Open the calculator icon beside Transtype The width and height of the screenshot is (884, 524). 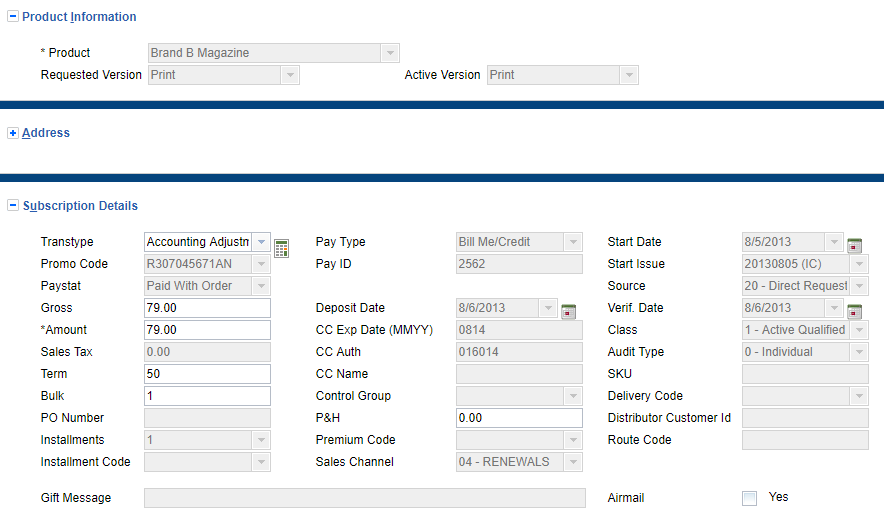coord(281,248)
